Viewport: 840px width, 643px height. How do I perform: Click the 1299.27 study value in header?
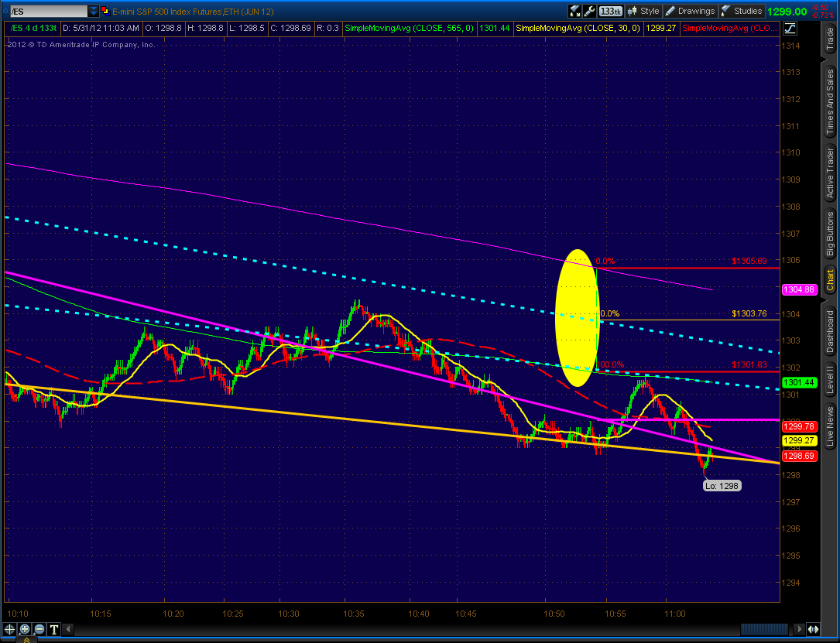[x=660, y=28]
